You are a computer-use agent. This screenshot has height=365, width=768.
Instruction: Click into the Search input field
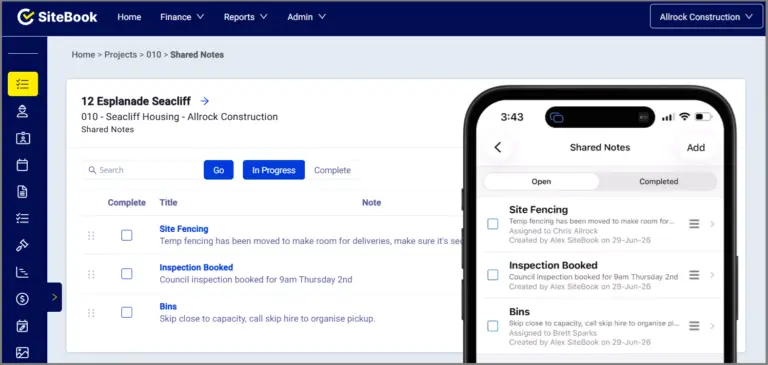click(x=142, y=170)
